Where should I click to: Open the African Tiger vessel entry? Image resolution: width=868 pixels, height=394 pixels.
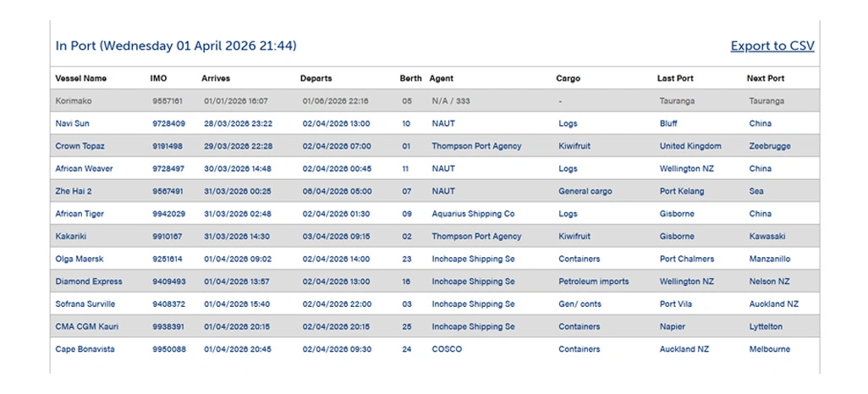click(80, 214)
